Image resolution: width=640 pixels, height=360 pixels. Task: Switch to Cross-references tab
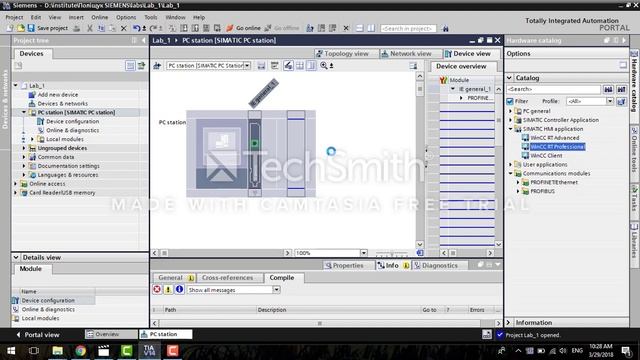click(x=227, y=278)
